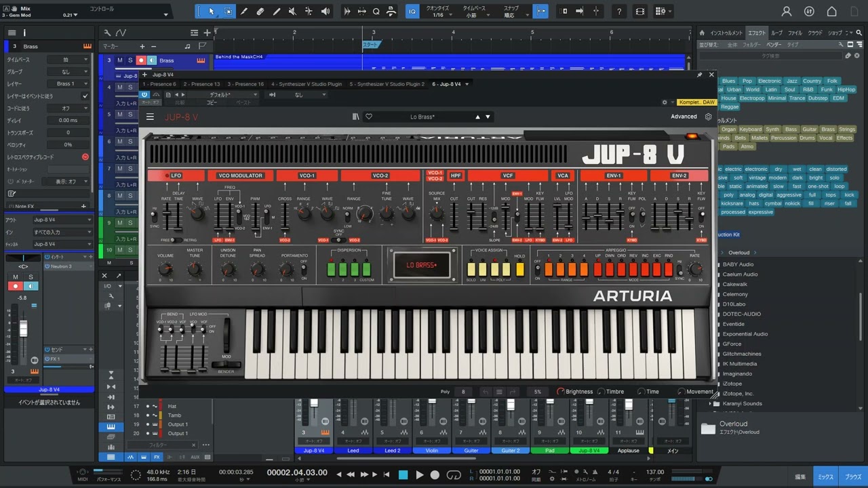868x488 pixels.
Task: Open the Effects browser tab
Action: [x=756, y=33]
